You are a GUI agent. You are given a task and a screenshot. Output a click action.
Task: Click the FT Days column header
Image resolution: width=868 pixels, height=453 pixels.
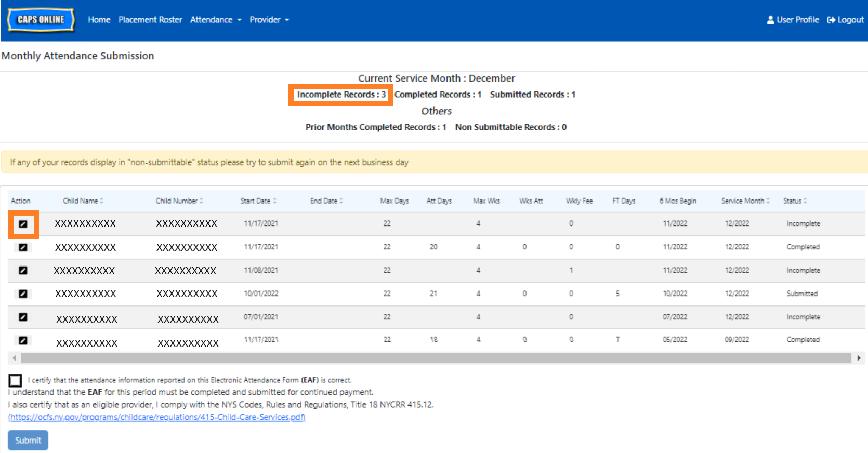(x=624, y=201)
